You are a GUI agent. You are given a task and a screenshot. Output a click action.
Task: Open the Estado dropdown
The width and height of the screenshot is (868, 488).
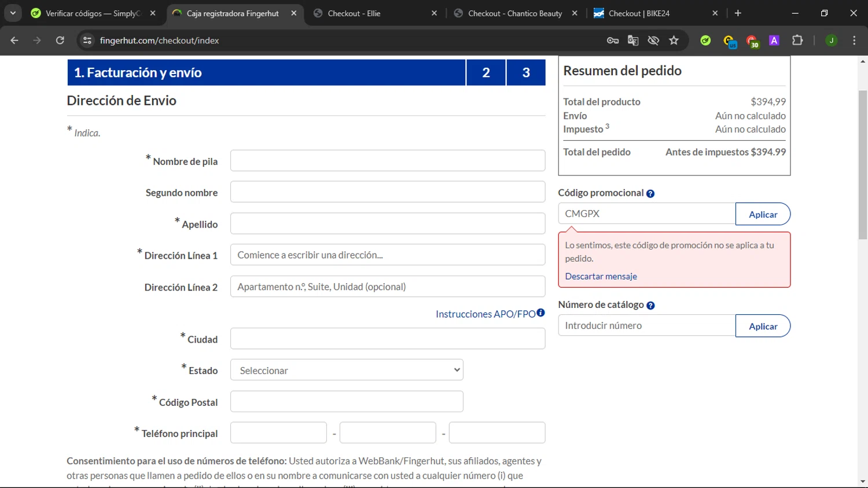tap(347, 370)
